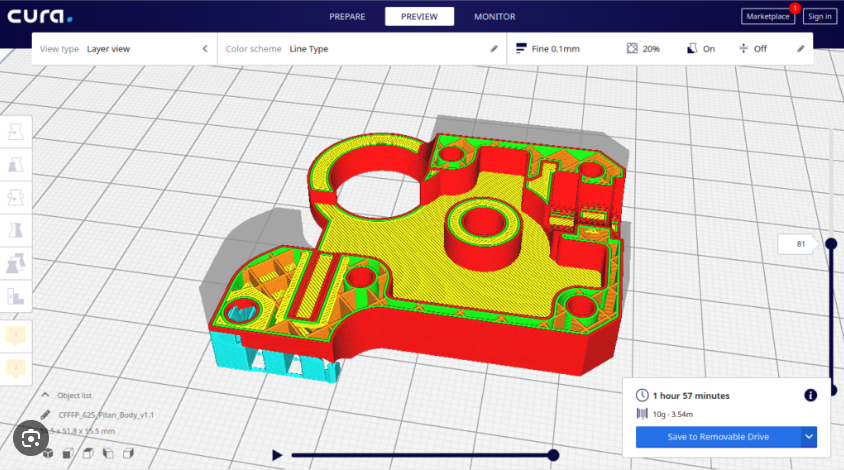The width and height of the screenshot is (844, 470).
Task: Select the Rotate tool
Action: click(x=16, y=198)
